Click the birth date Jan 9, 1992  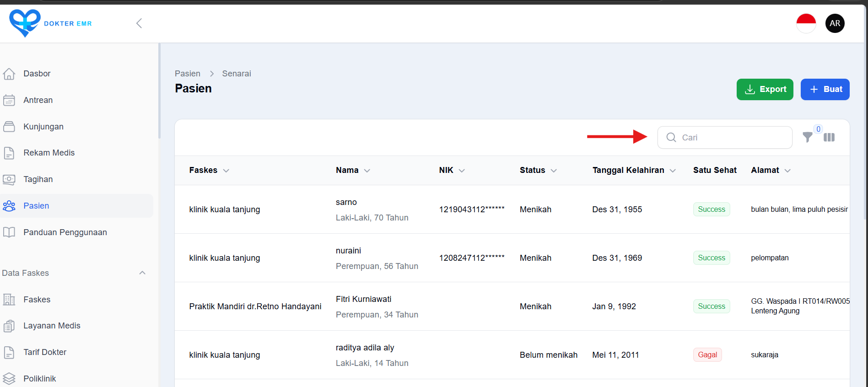[614, 306]
